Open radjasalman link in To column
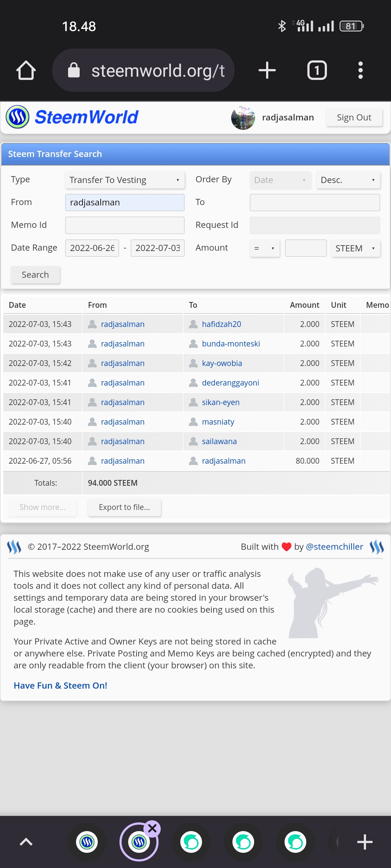Screen dimensions: 391x868 click(224, 461)
